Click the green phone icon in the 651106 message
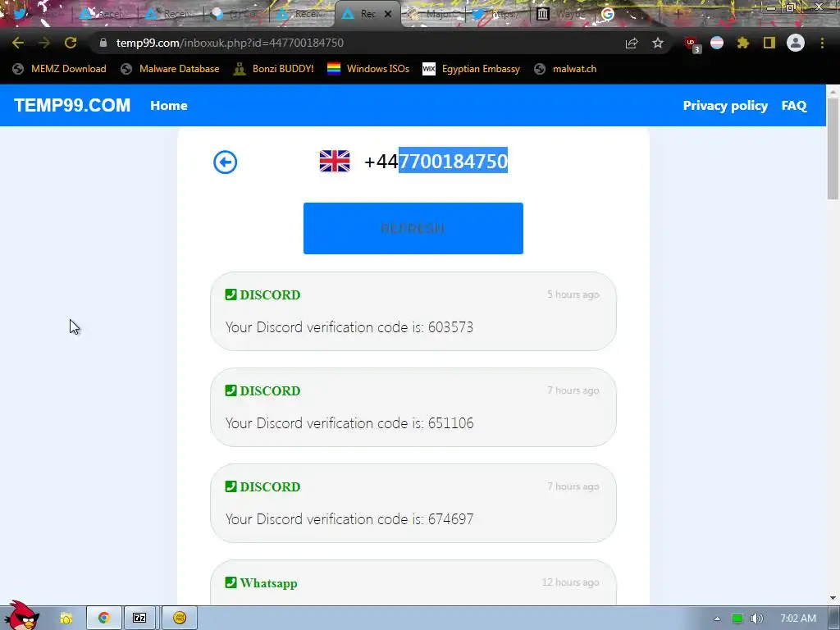The height and width of the screenshot is (630, 840). pos(231,390)
